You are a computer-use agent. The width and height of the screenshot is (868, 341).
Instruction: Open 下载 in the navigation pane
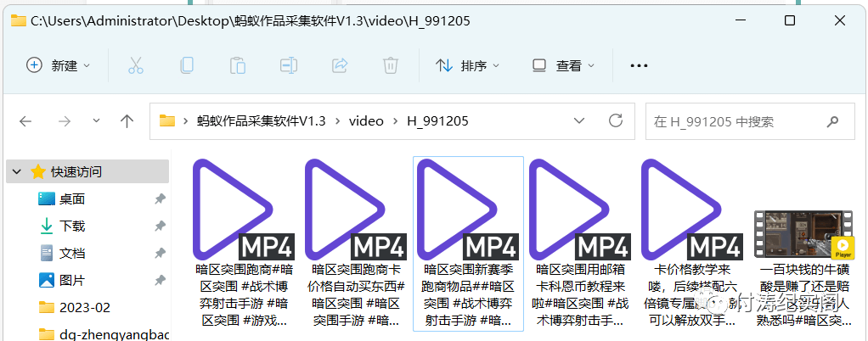[x=72, y=226]
